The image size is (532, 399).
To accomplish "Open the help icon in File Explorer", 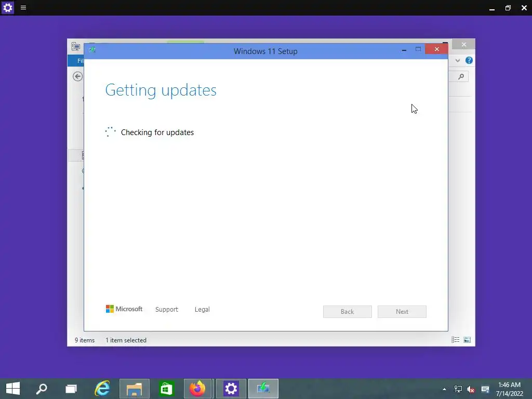I will click(x=469, y=60).
